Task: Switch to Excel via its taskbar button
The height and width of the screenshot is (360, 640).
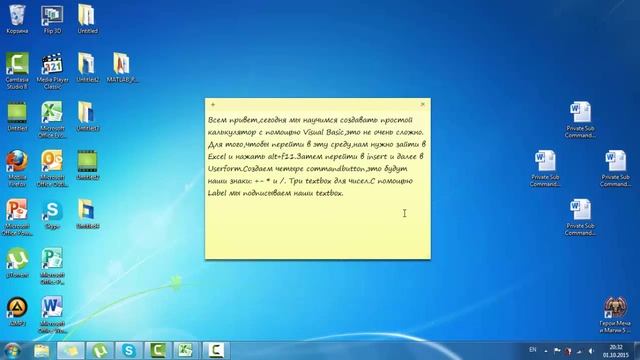Action: coord(187,351)
